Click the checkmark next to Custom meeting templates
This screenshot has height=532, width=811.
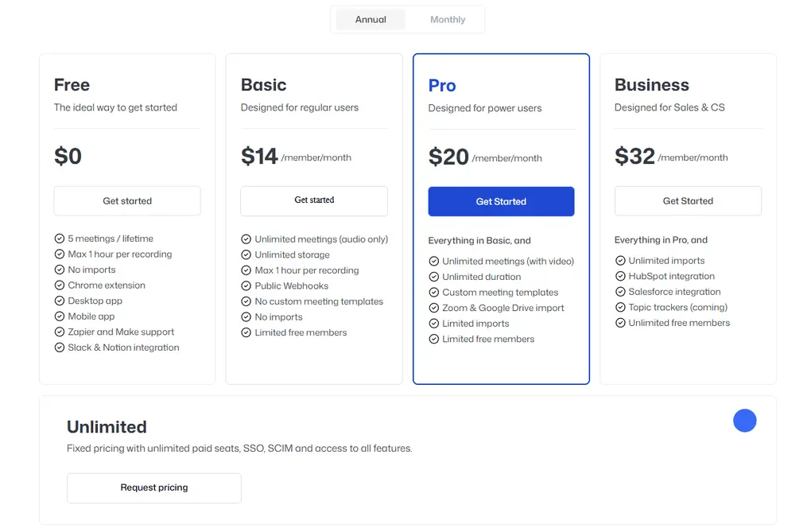(x=434, y=292)
